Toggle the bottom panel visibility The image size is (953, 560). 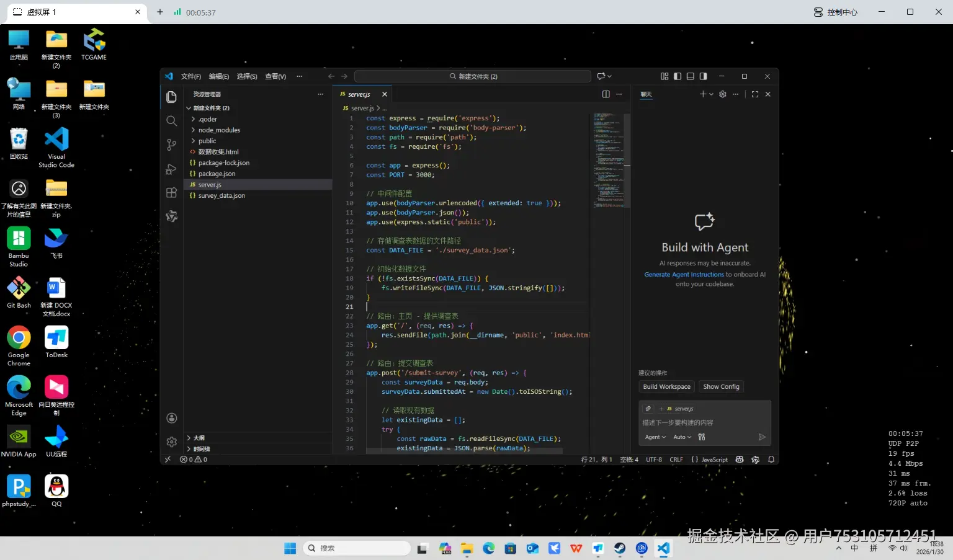(x=691, y=76)
